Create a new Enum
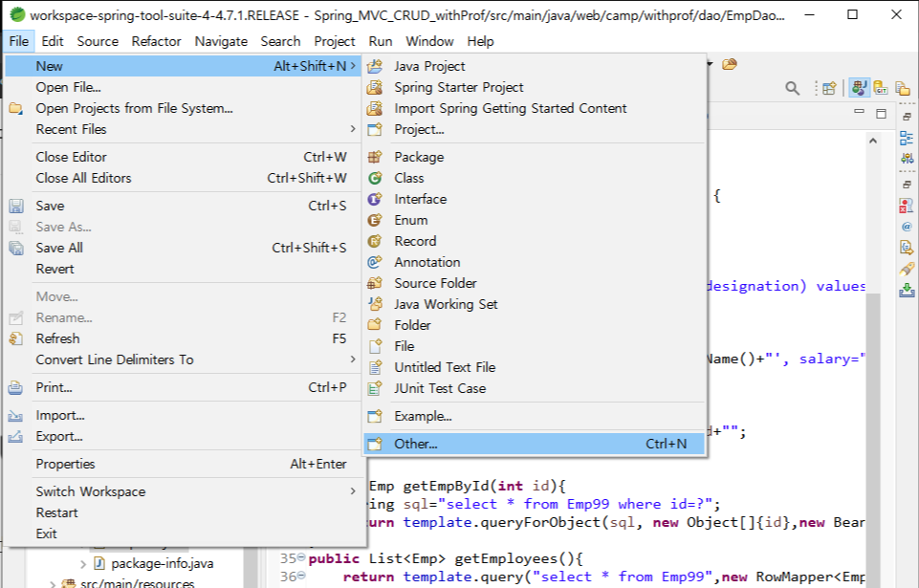 534,221
